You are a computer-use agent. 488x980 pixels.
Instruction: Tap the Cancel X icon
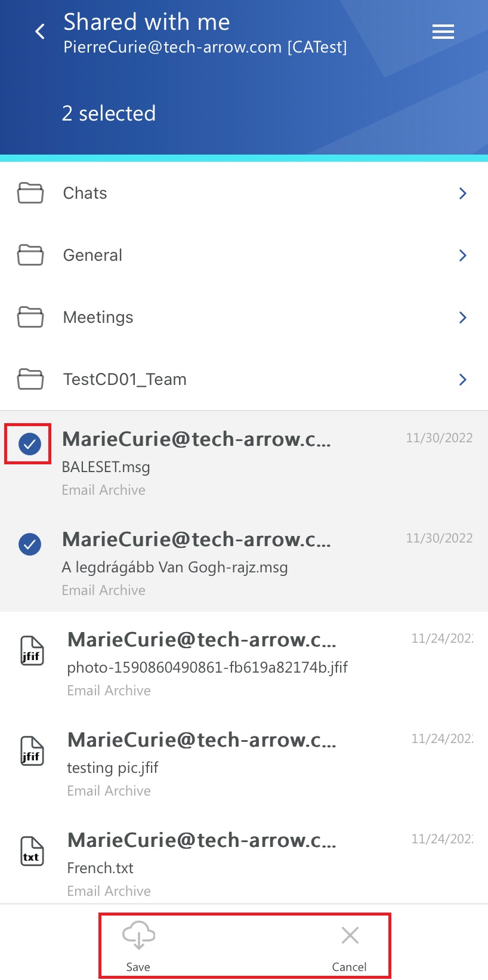tap(350, 935)
